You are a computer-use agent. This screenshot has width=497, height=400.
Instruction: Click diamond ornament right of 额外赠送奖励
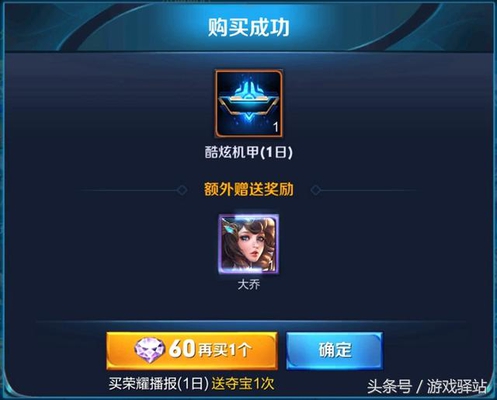[x=316, y=190]
